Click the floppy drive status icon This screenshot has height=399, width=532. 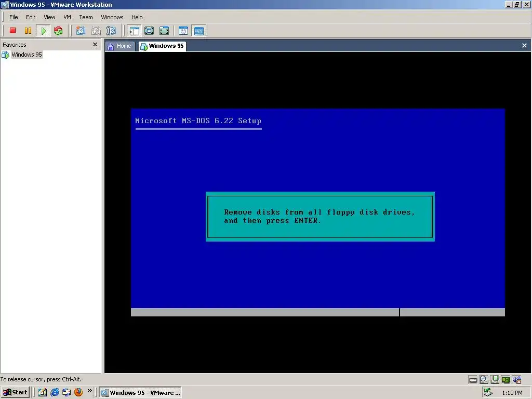[495, 380]
